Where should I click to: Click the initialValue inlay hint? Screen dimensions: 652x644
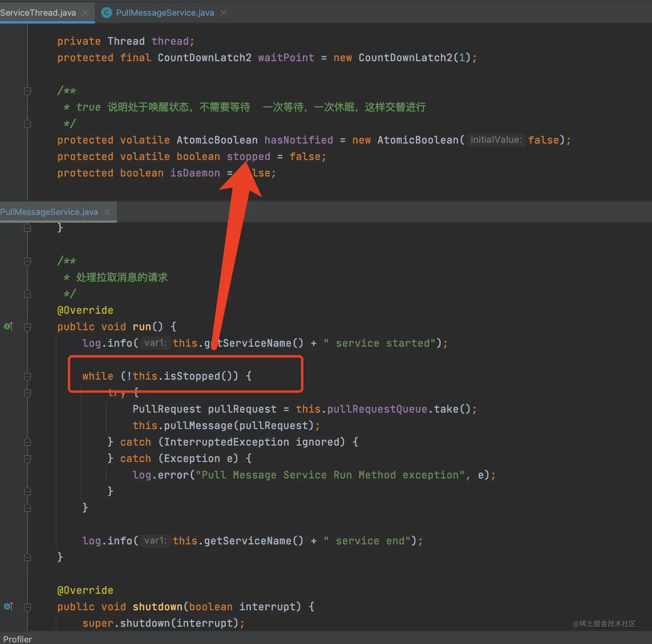click(x=496, y=140)
